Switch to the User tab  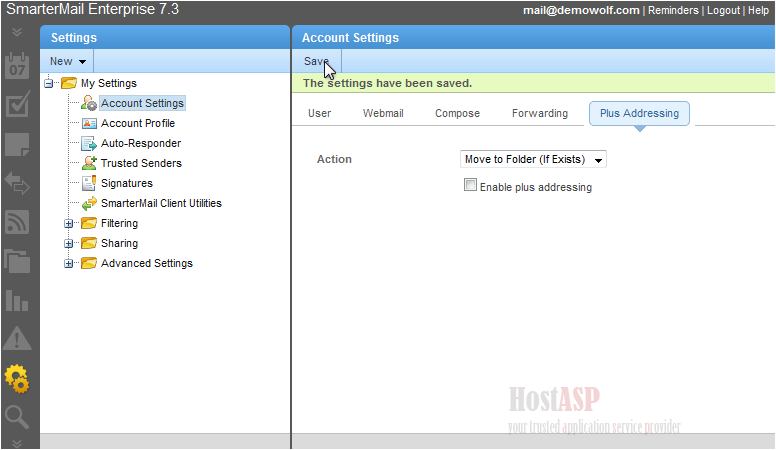click(x=319, y=113)
